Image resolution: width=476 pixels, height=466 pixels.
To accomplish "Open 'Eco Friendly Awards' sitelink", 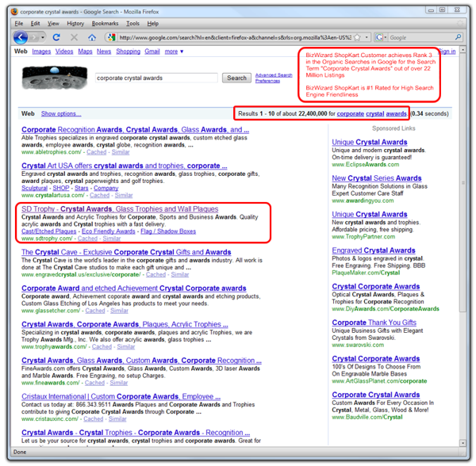I will [x=109, y=231].
